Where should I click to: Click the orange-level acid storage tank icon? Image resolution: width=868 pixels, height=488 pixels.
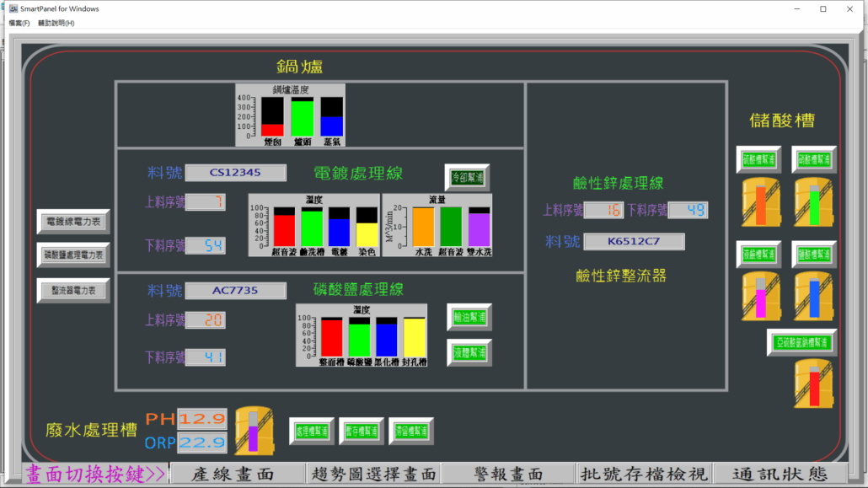coord(761,201)
